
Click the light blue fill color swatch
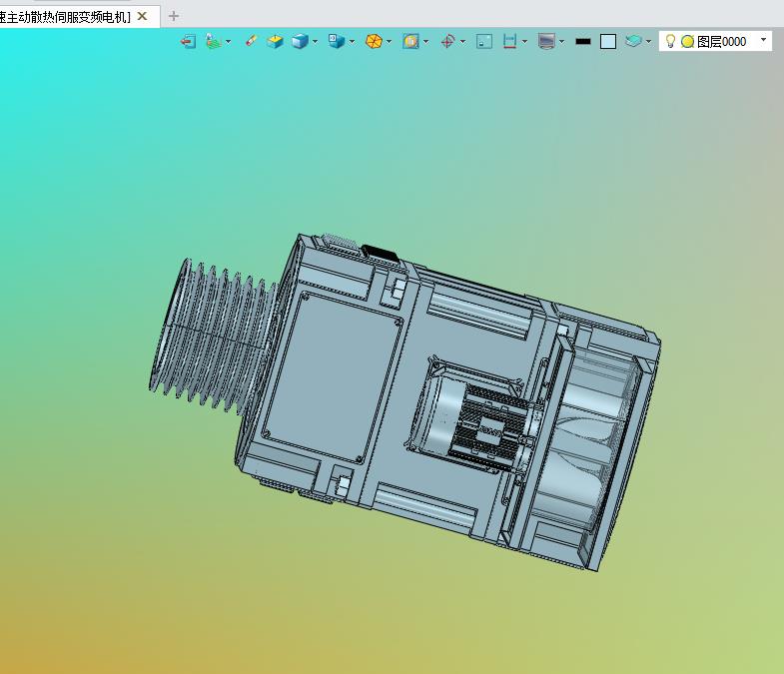point(607,42)
